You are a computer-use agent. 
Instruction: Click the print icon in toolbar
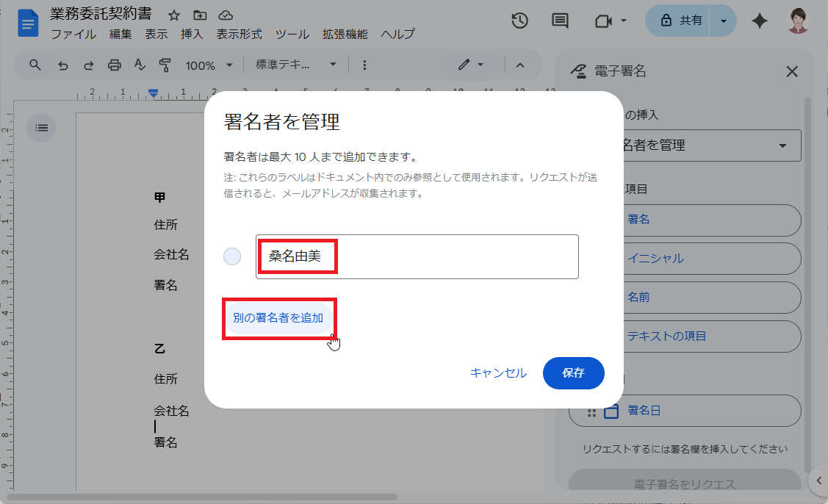[114, 65]
